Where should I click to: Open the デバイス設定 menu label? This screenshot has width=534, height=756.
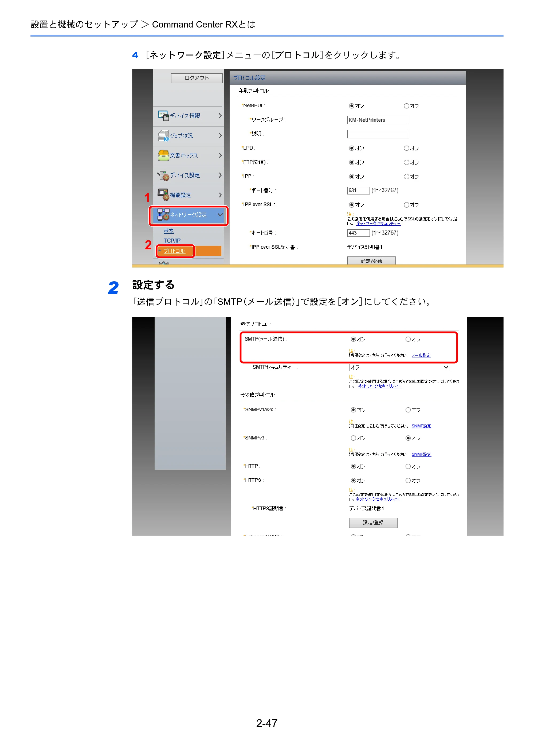(184, 175)
